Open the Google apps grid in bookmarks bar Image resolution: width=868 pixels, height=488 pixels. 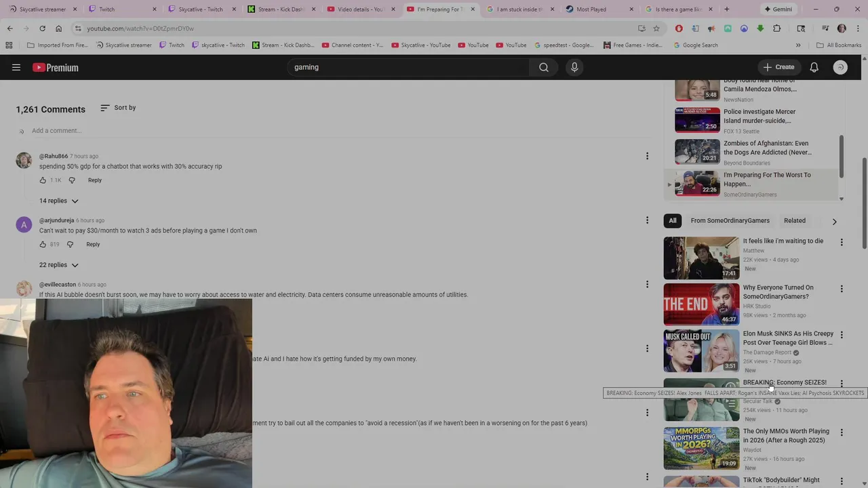[x=9, y=45]
